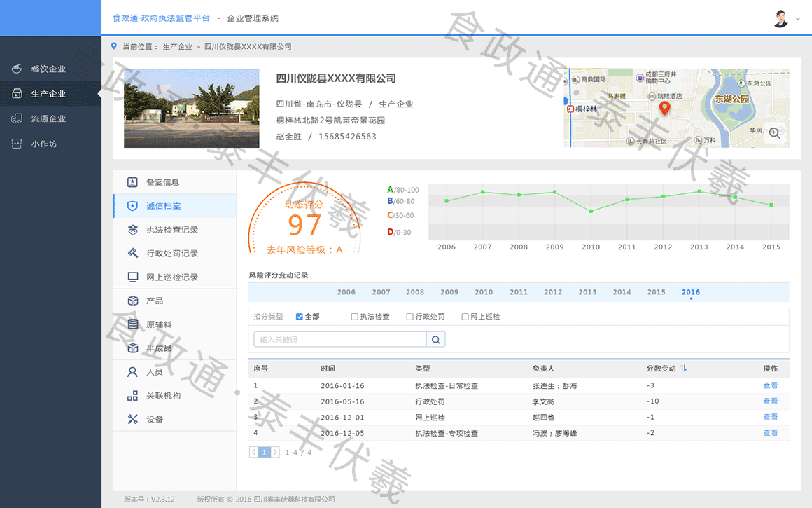812x508 pixels.
Task: Sort by 分数变动 column arrows
Action: 684,369
